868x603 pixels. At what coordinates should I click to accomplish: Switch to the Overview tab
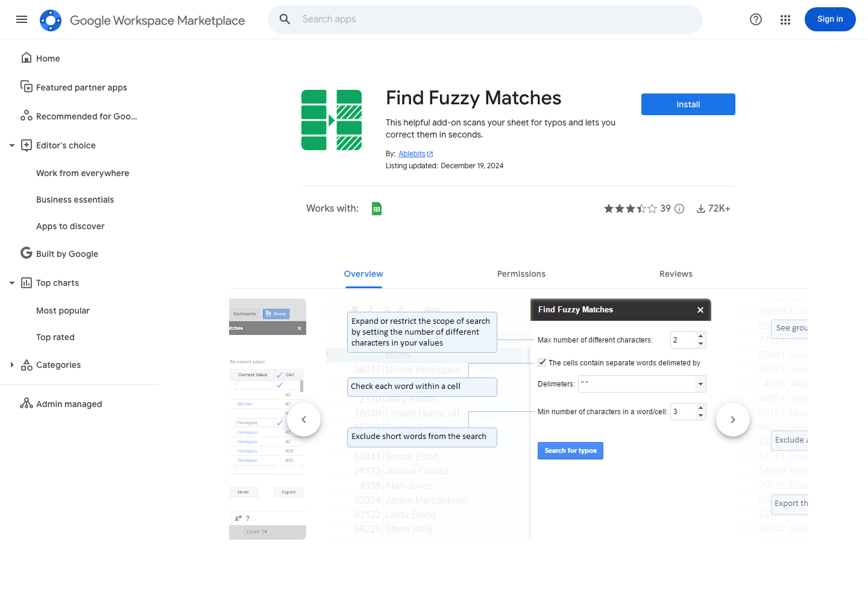click(363, 274)
